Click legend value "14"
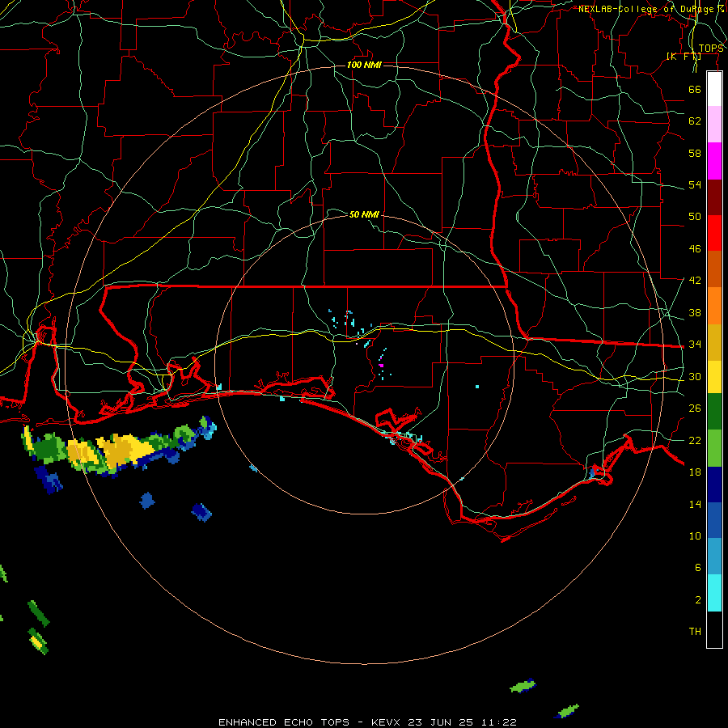 click(x=695, y=504)
